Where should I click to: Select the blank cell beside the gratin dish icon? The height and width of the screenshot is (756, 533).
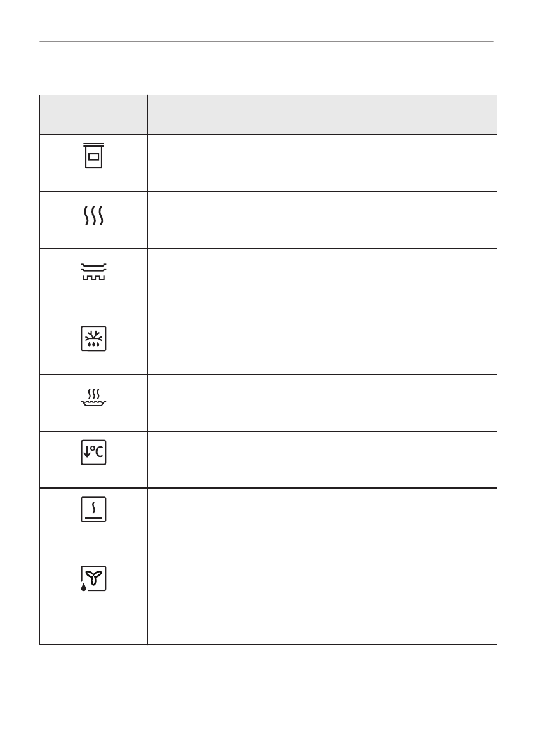point(321,402)
